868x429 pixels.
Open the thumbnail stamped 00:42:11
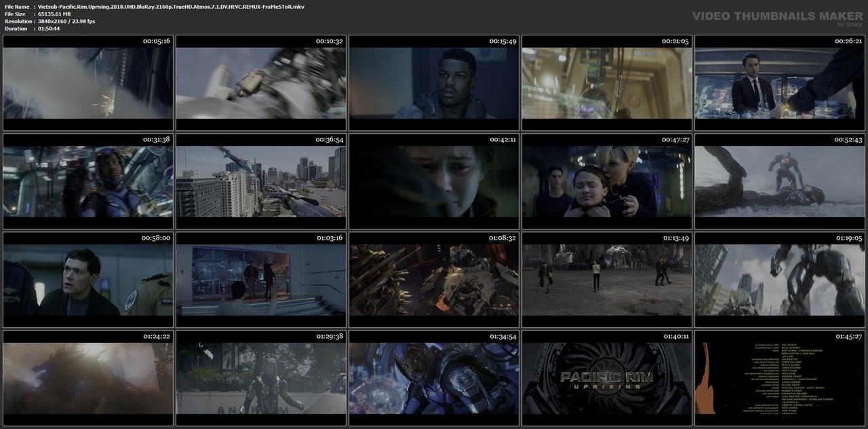(434, 180)
